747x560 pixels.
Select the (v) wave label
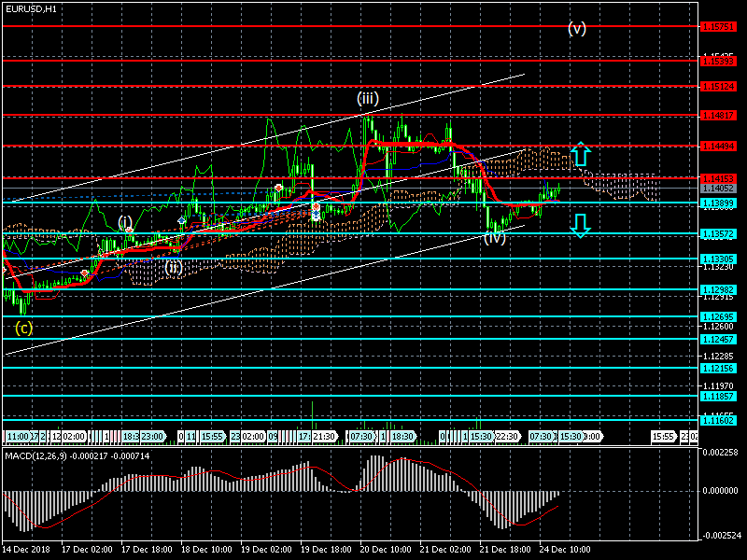577,28
